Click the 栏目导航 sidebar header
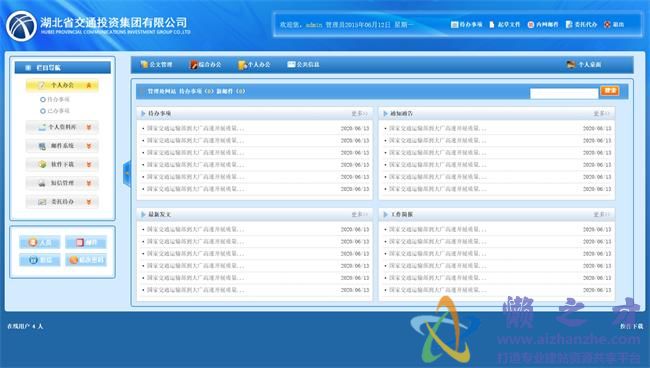 click(63, 68)
